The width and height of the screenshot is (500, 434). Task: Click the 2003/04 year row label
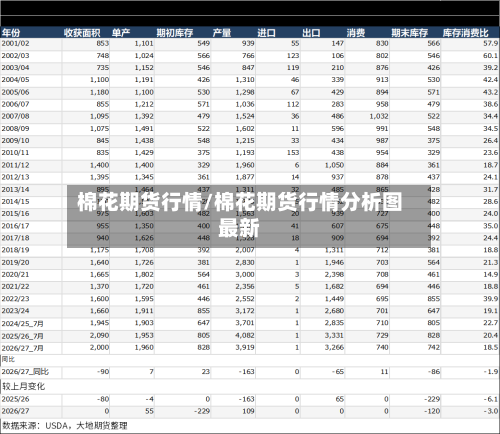[15, 68]
